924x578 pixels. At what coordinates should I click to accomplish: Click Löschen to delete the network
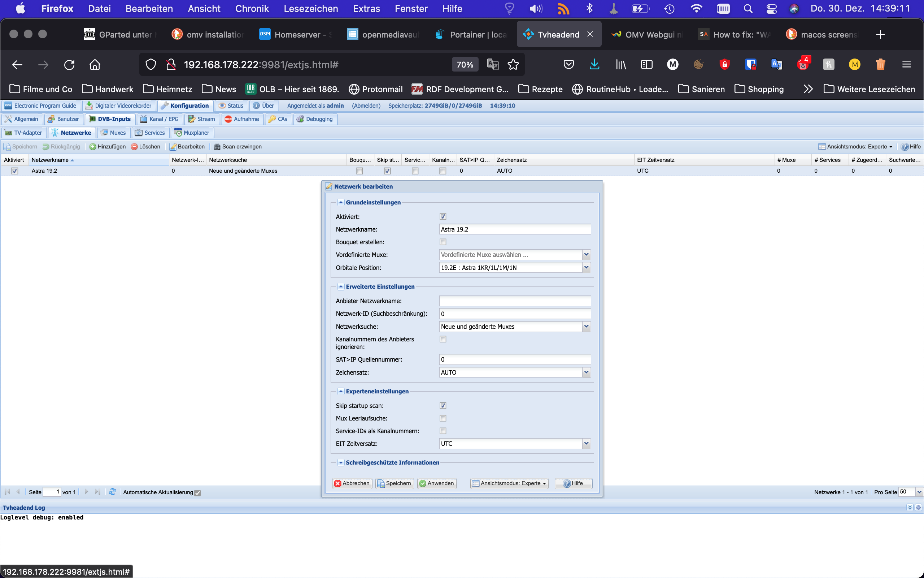[145, 146]
